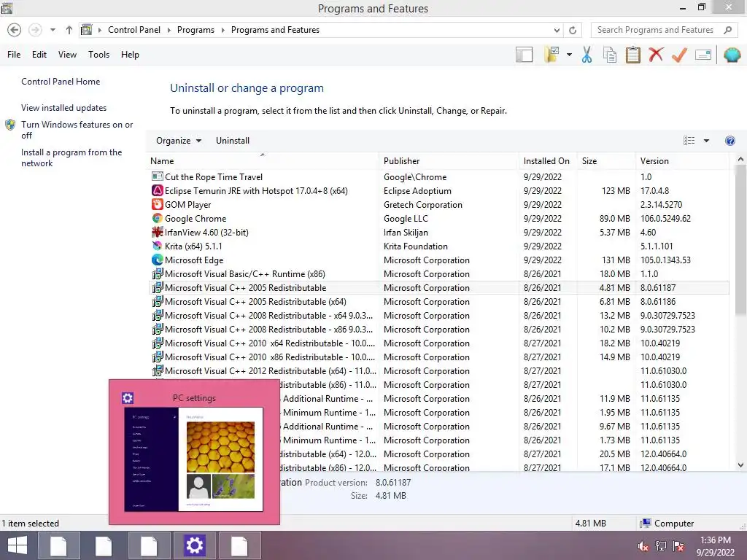Click the red X Delete toolbar icon
Viewport: 747px width, 560px height.
pos(656,54)
